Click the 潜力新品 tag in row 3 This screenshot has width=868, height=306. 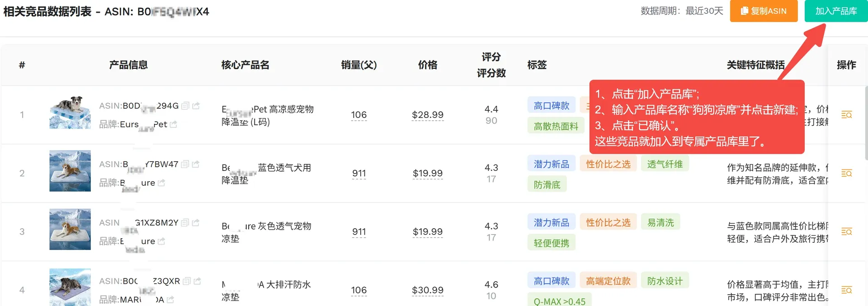[x=552, y=222]
